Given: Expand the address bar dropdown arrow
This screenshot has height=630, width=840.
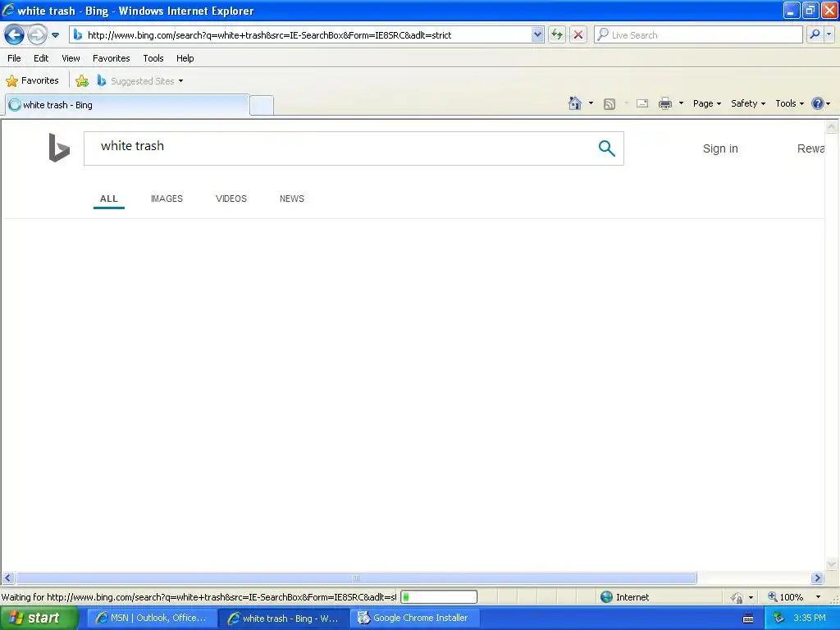Looking at the screenshot, I should pyautogui.click(x=537, y=35).
